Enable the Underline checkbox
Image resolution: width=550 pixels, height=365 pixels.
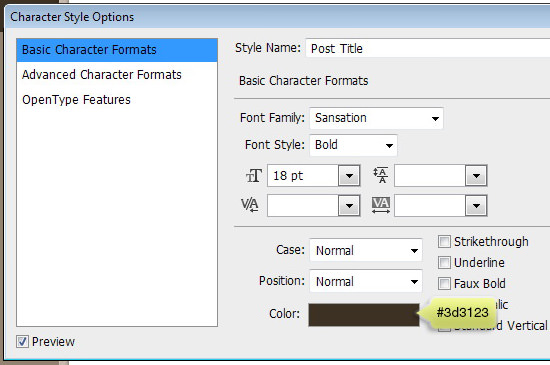444,263
